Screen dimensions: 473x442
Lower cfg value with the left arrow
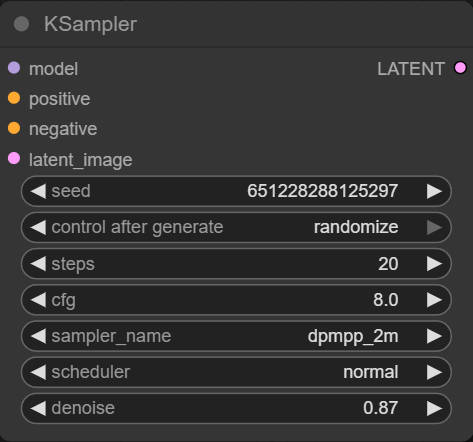coord(38,300)
